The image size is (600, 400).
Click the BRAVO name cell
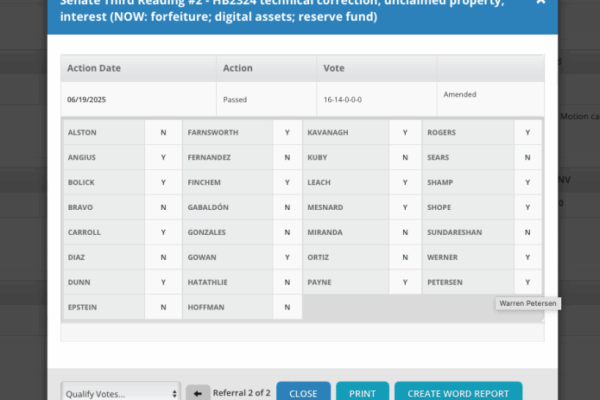[x=104, y=207]
